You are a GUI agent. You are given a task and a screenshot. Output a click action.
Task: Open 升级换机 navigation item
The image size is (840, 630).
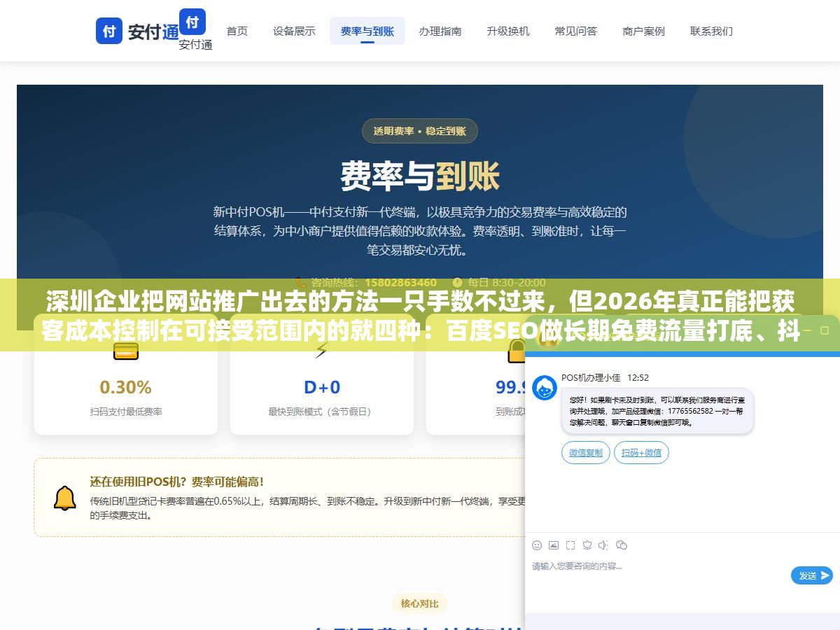(x=508, y=31)
